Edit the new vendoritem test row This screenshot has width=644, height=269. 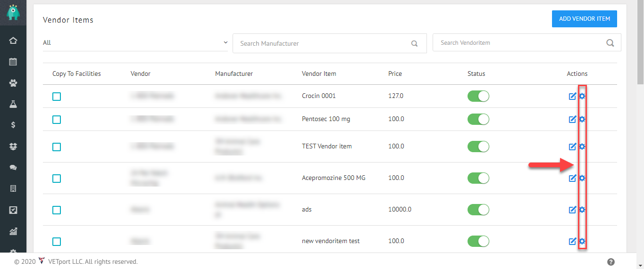click(572, 242)
